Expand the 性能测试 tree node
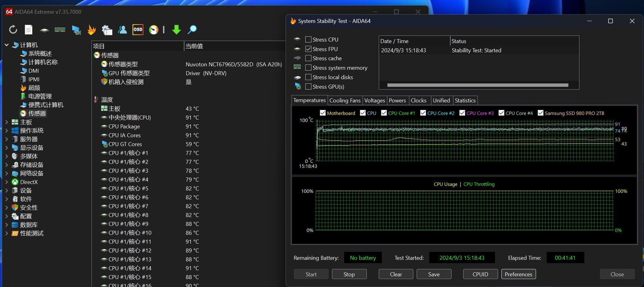The image size is (644, 287). tap(6, 233)
